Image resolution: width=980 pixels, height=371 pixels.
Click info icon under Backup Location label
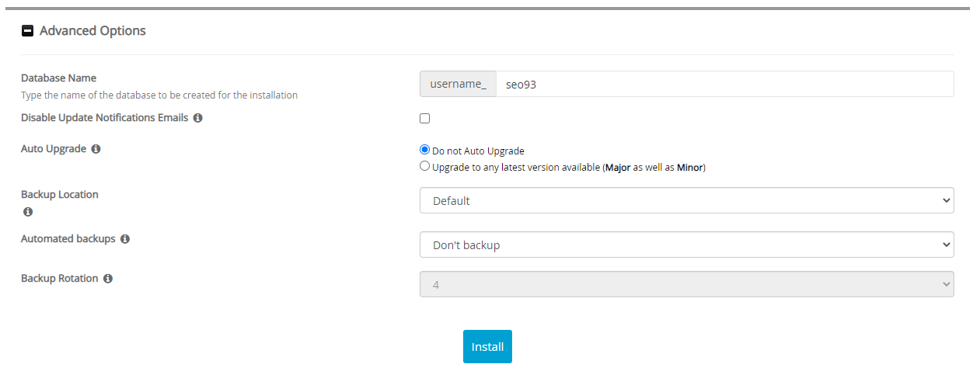pyautogui.click(x=28, y=212)
